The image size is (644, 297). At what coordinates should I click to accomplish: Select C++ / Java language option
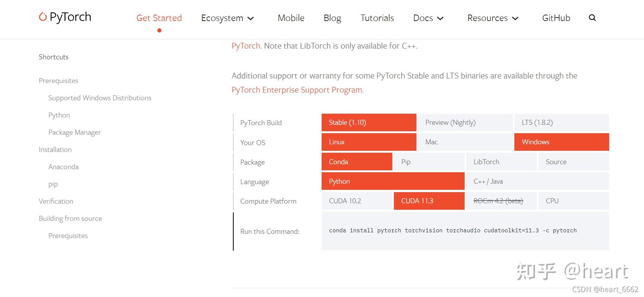point(538,181)
